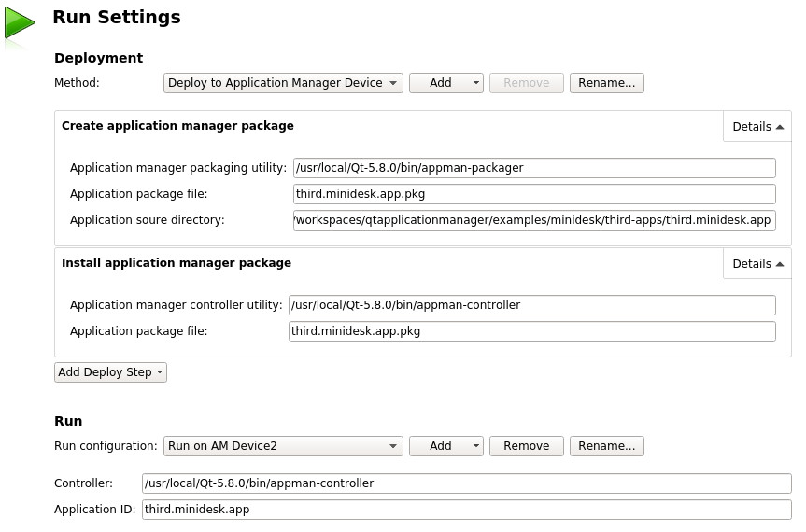Click the green Run Settings arrow icon
Viewport: 806px width, 532px height.
coord(20,23)
